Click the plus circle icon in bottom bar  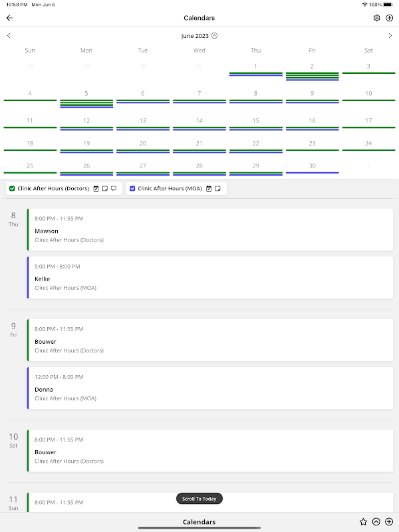click(x=389, y=522)
